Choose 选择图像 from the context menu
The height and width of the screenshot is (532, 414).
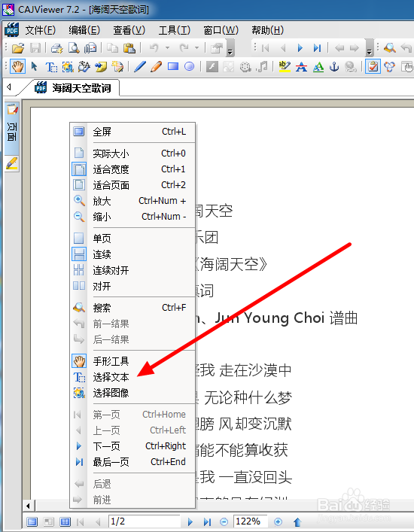pos(132,393)
